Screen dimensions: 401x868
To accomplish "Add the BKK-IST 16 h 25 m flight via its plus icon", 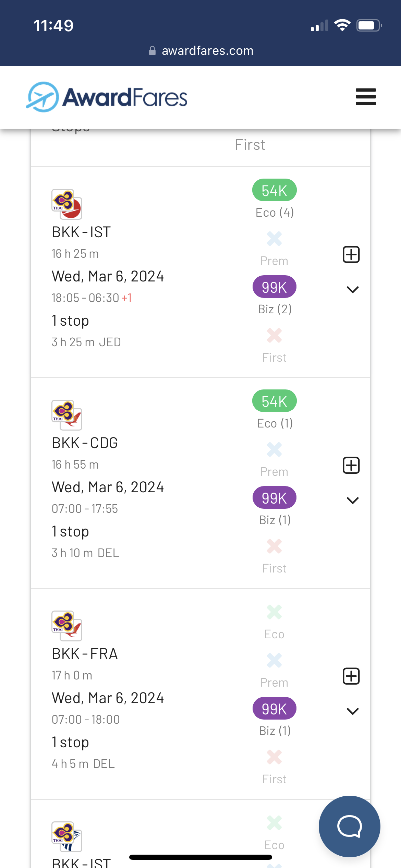I will click(351, 254).
